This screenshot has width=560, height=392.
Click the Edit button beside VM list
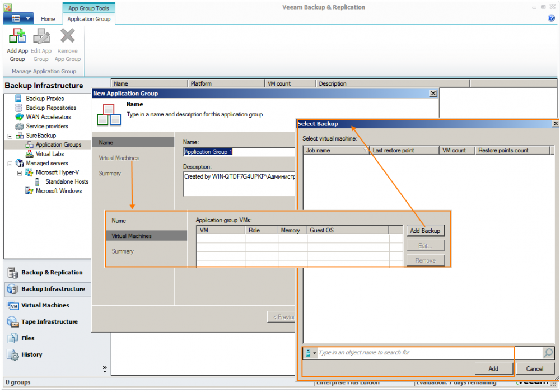click(426, 246)
